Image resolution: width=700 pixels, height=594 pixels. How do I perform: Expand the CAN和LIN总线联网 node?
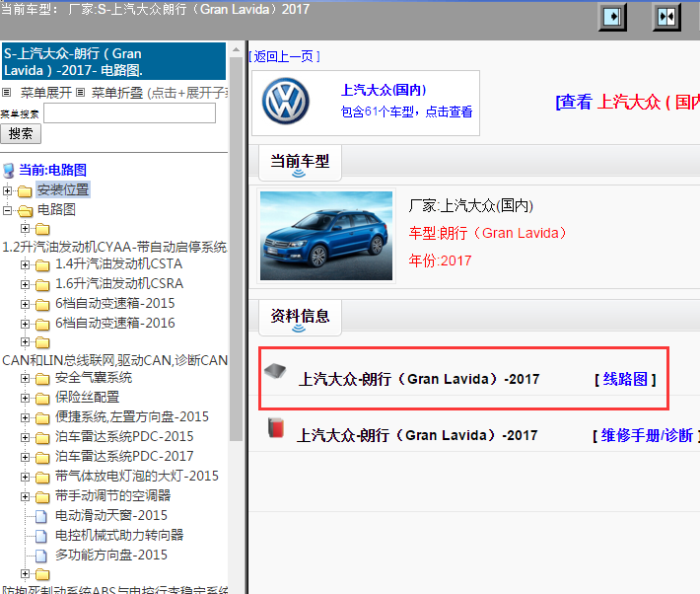tap(25, 342)
